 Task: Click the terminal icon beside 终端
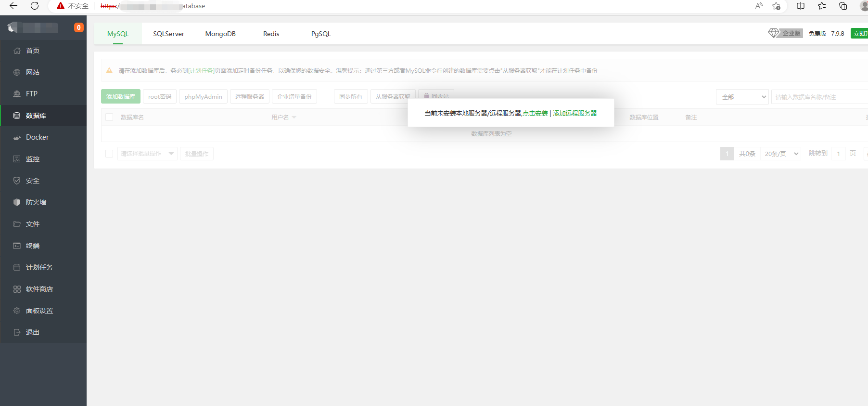click(17, 246)
